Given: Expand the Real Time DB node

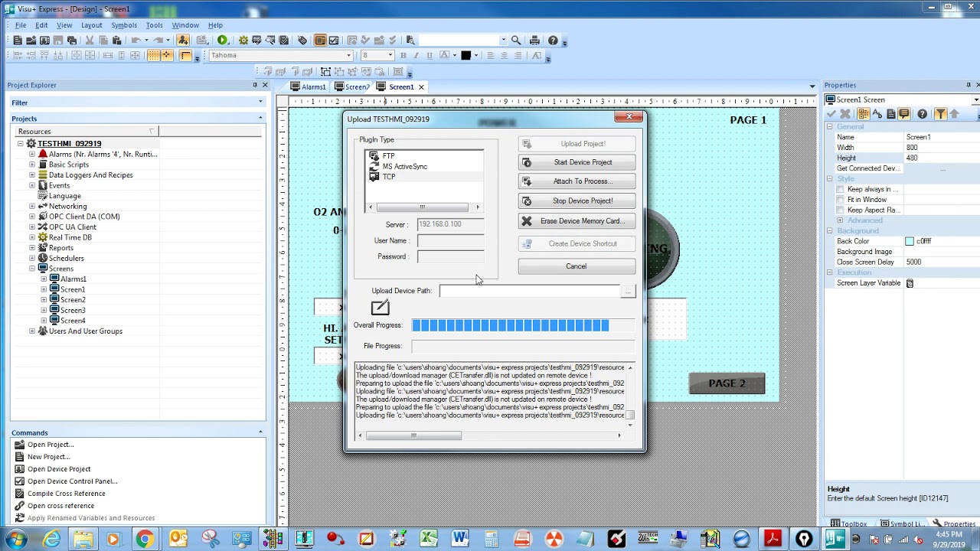Looking at the screenshot, I should point(32,237).
